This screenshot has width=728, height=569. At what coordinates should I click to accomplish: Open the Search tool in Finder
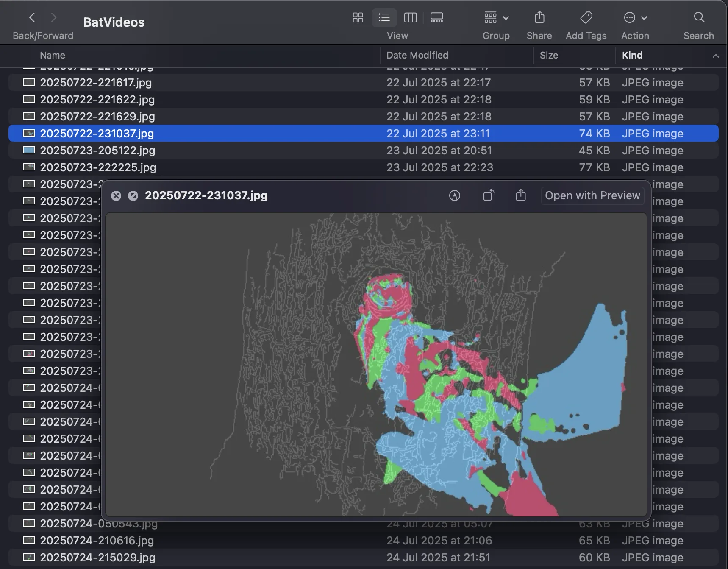click(699, 17)
